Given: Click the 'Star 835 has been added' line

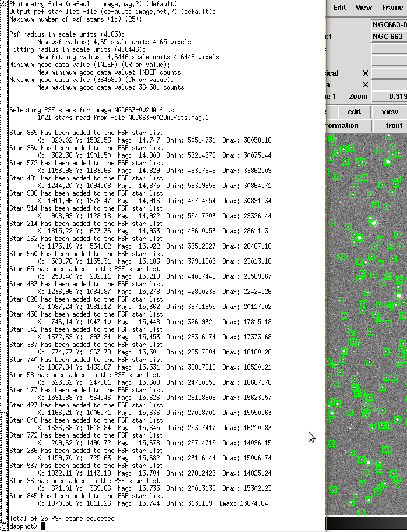Looking at the screenshot, I should coord(84,133).
